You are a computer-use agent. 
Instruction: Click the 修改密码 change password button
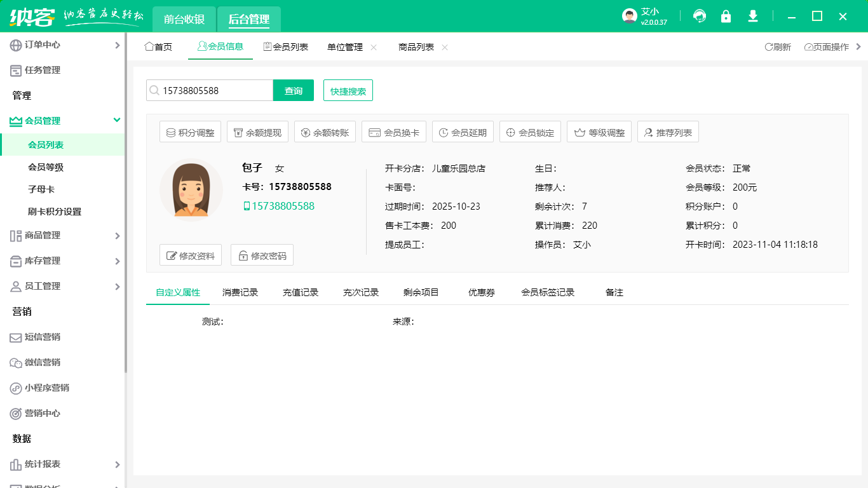262,255
